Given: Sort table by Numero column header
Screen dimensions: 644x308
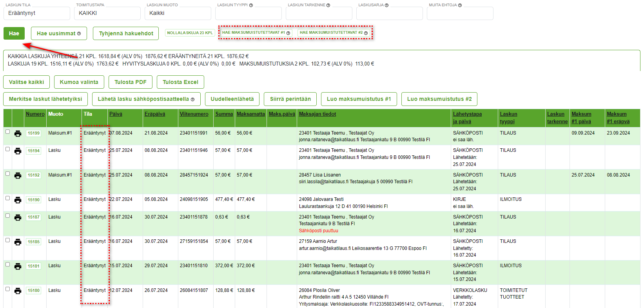Looking at the screenshot, I should [x=35, y=114].
